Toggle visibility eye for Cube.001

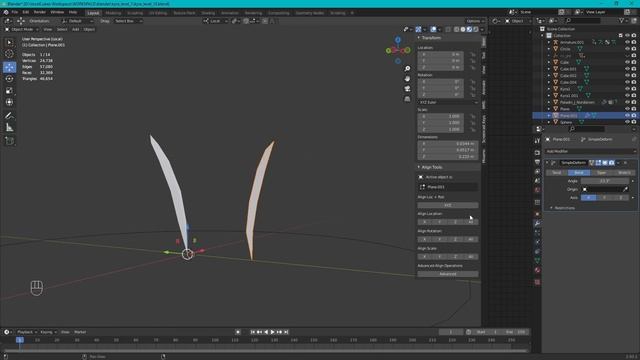[x=627, y=69]
